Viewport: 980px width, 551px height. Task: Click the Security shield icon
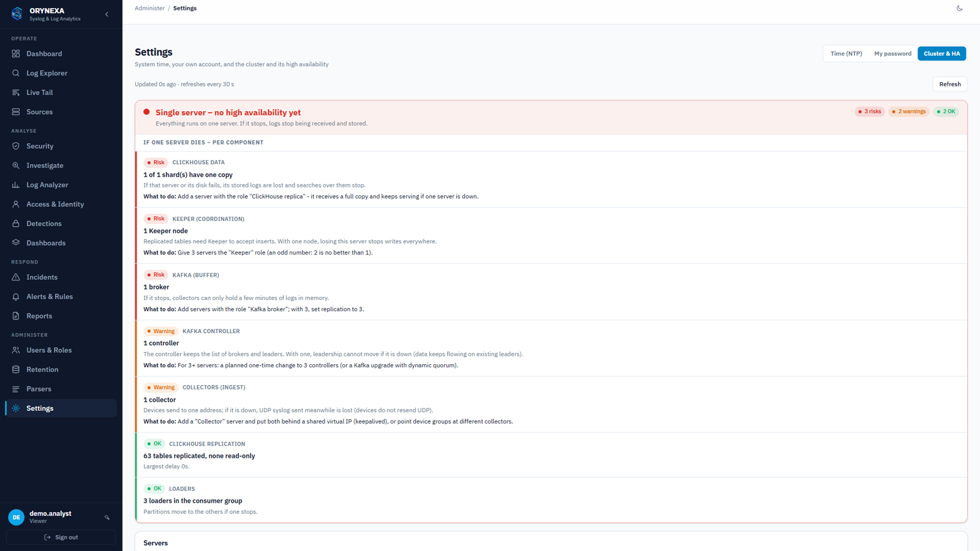pos(16,146)
